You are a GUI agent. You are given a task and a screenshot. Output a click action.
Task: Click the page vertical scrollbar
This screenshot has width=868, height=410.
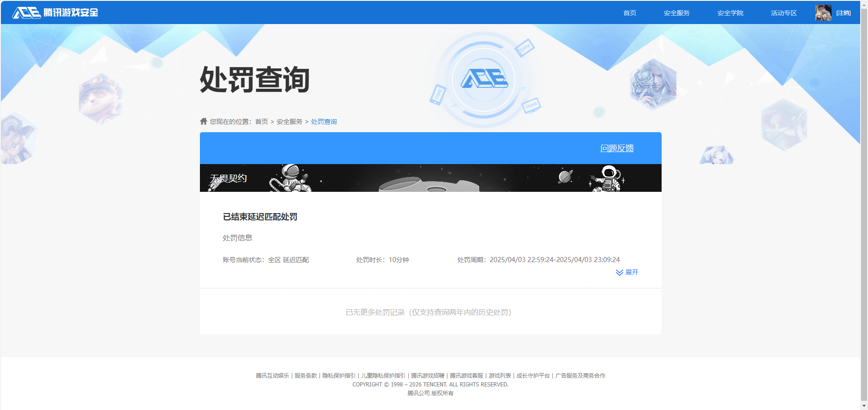(864, 203)
